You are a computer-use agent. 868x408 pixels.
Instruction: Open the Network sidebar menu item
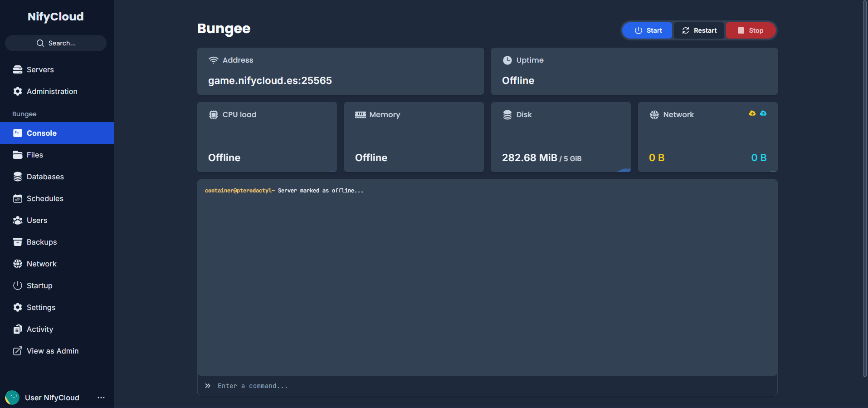tap(57, 264)
